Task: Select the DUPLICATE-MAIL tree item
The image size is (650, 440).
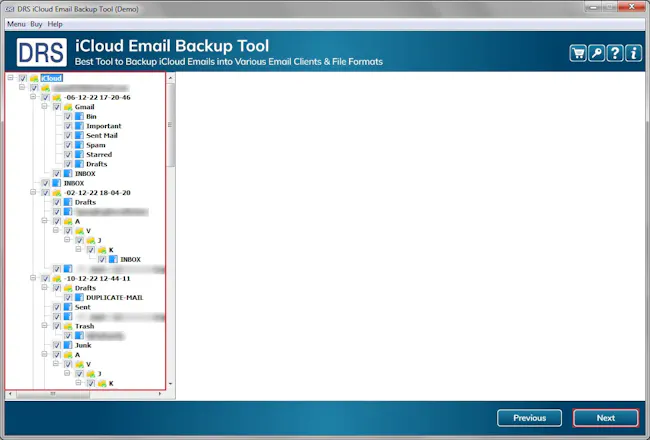Action: pyautogui.click(x=114, y=297)
